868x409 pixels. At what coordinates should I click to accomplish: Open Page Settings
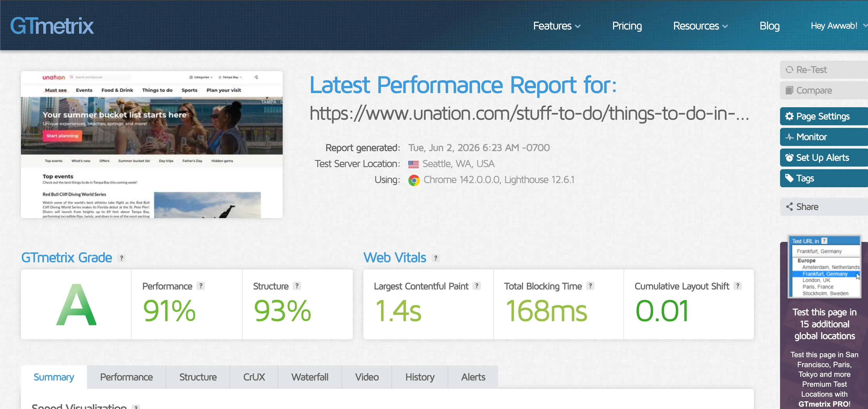click(x=824, y=116)
